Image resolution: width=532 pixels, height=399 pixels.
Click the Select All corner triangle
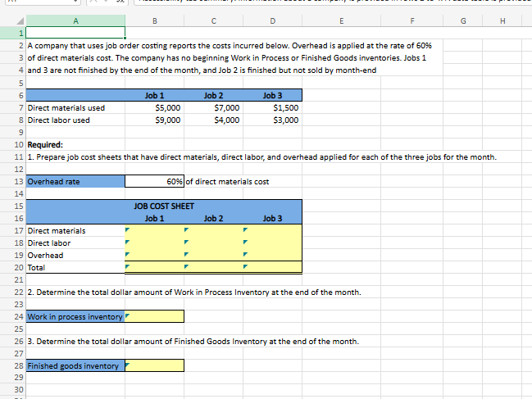20,21
